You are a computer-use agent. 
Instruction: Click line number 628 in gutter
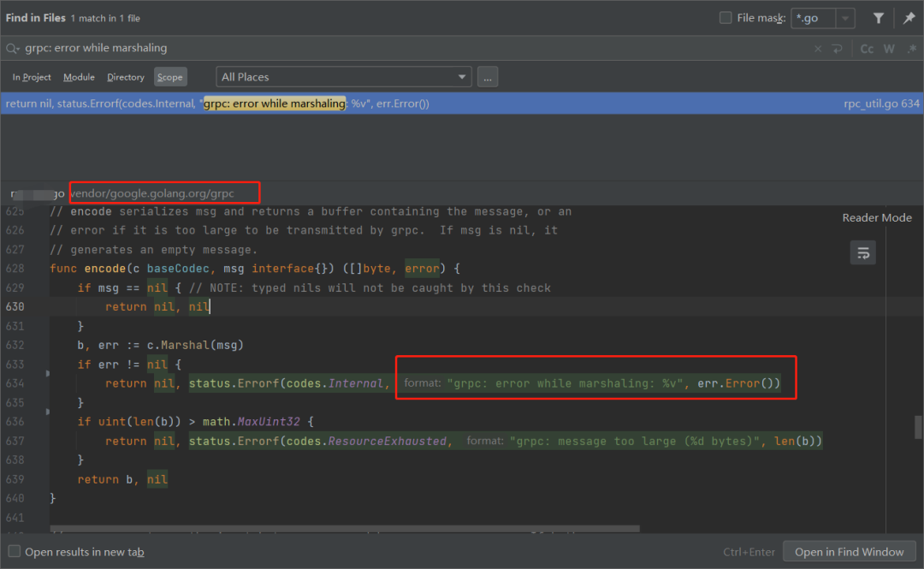coord(15,269)
